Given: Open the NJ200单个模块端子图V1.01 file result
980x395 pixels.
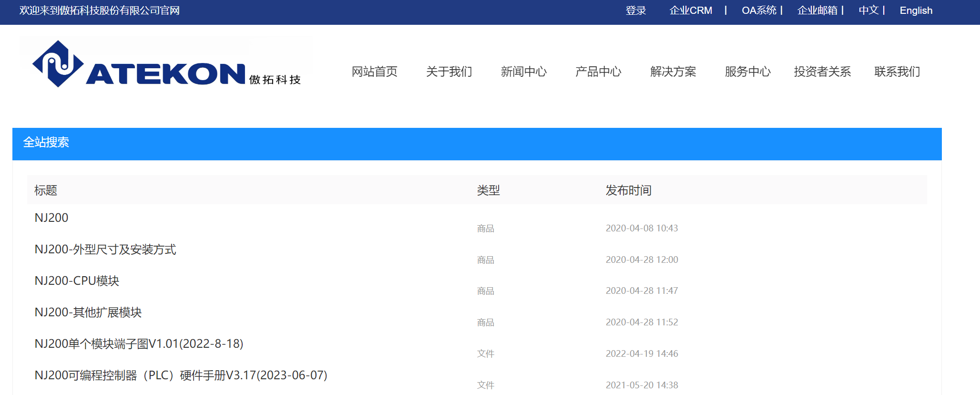Looking at the screenshot, I should 139,344.
